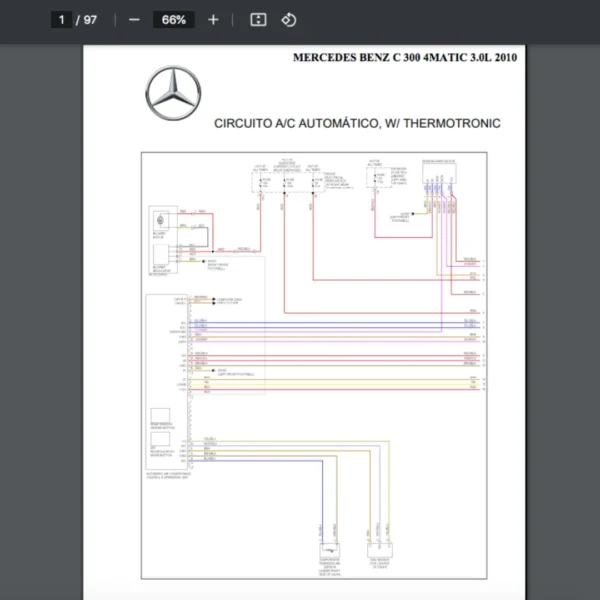
Task: Click the blower regulator component box
Action: 159,253
